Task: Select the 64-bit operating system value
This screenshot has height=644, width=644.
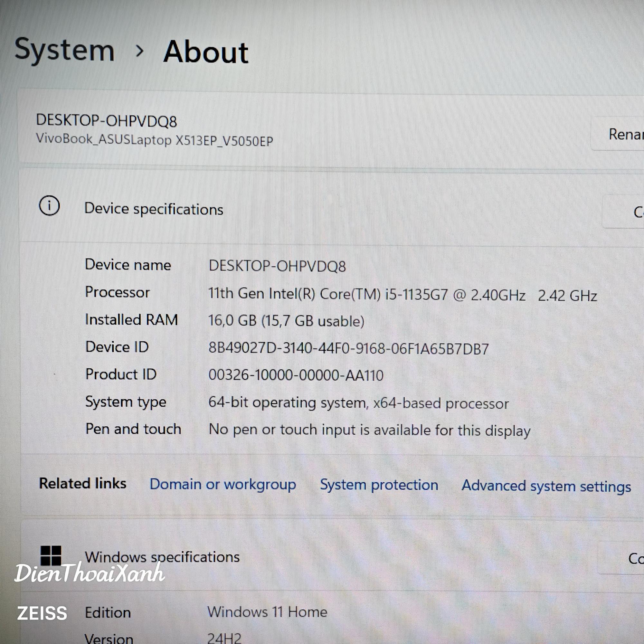Action: [359, 403]
